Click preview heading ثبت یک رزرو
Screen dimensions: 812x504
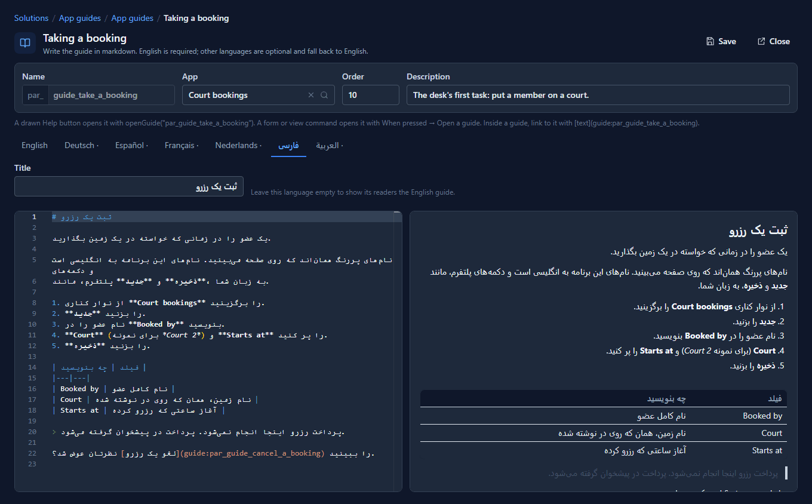click(758, 231)
